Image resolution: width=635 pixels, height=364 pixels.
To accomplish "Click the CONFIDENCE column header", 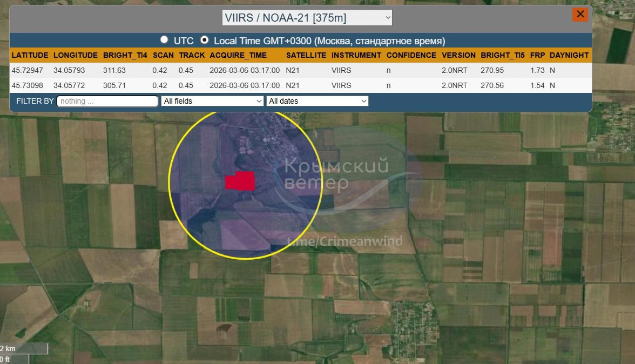I will tap(411, 55).
